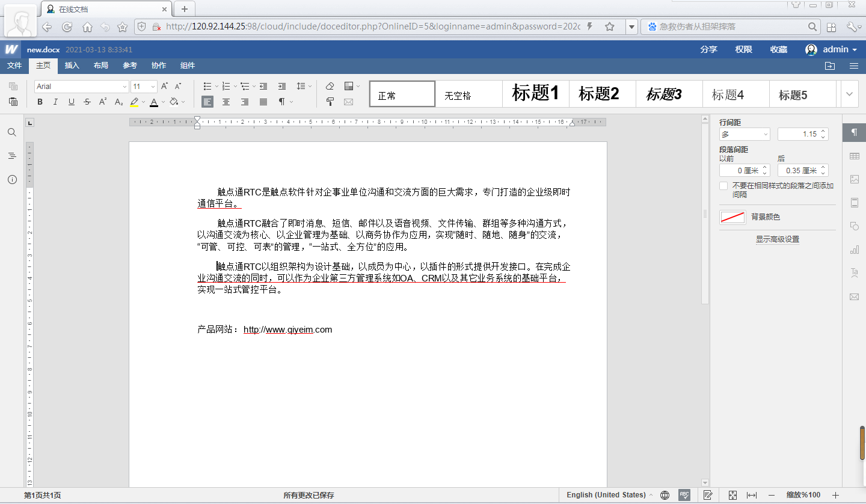Open the 插入 tab

click(72, 66)
